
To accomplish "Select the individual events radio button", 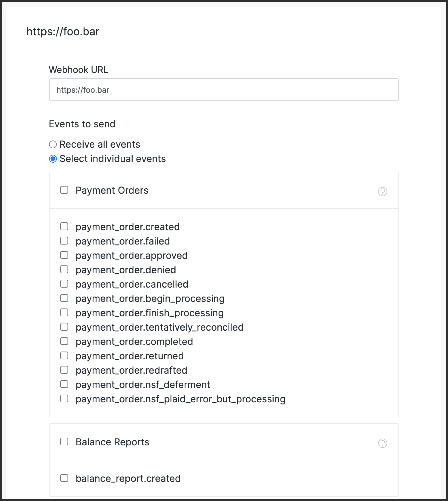I will point(53,159).
